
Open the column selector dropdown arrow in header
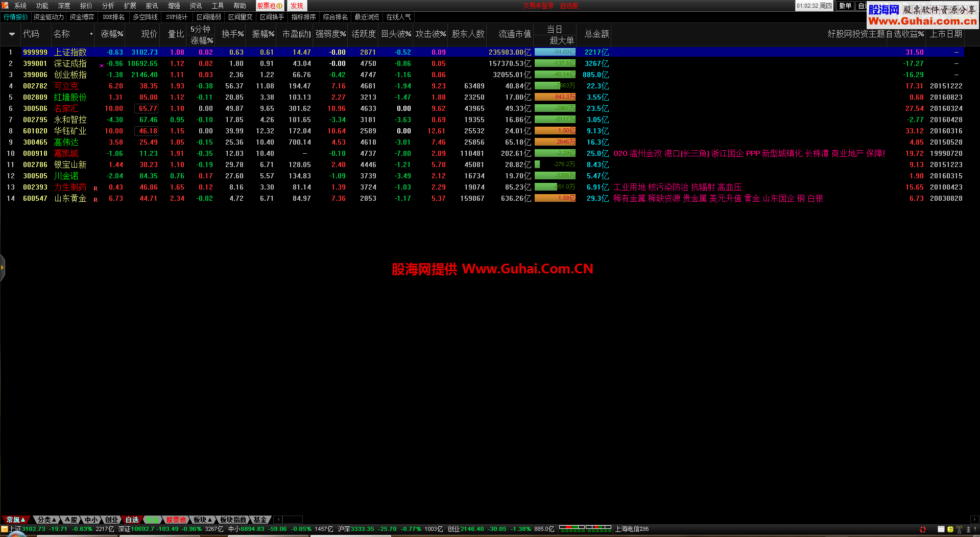[x=12, y=34]
